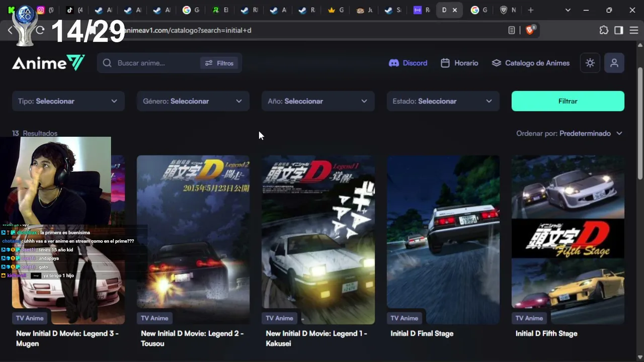Image resolution: width=644 pixels, height=362 pixels.
Task: Open a new browser tab
Action: click(x=530, y=10)
